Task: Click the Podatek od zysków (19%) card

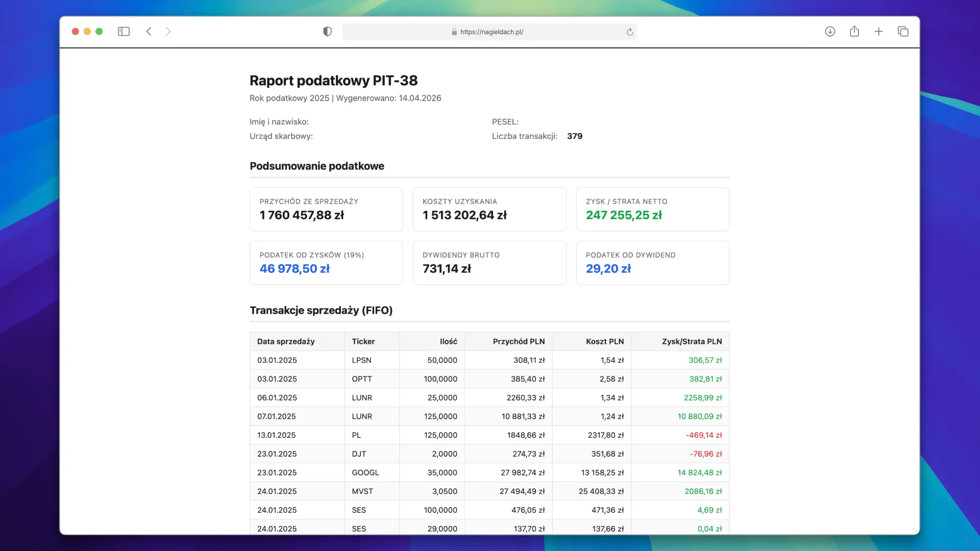Action: coord(326,263)
